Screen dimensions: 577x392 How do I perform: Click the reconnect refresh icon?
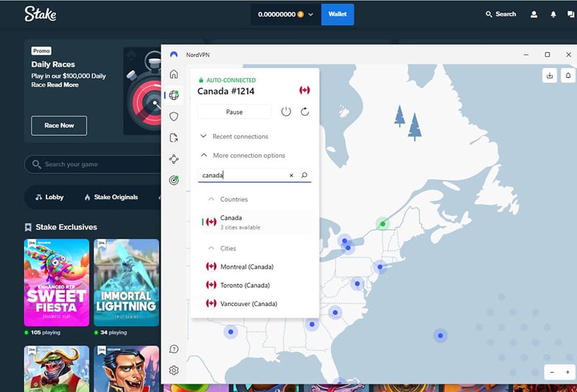[x=305, y=111]
